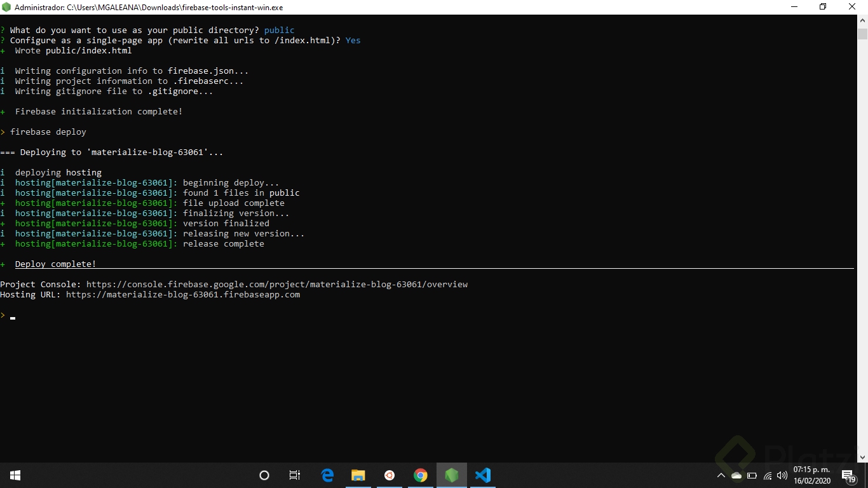This screenshot has height=488, width=868.
Task: Click 'Writing configuration info to firebase.json...' line
Action: pyautogui.click(x=132, y=71)
